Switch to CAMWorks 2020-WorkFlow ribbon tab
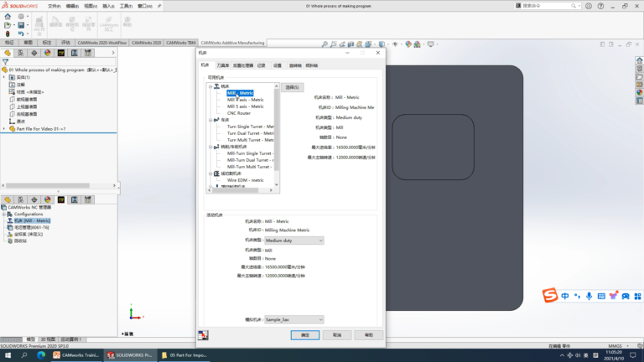 [x=101, y=43]
